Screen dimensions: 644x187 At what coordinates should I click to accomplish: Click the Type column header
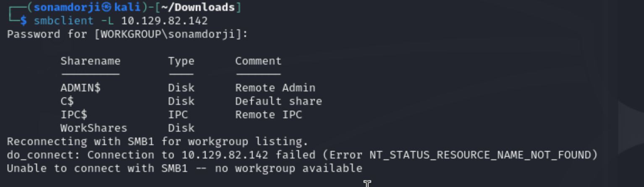click(181, 61)
